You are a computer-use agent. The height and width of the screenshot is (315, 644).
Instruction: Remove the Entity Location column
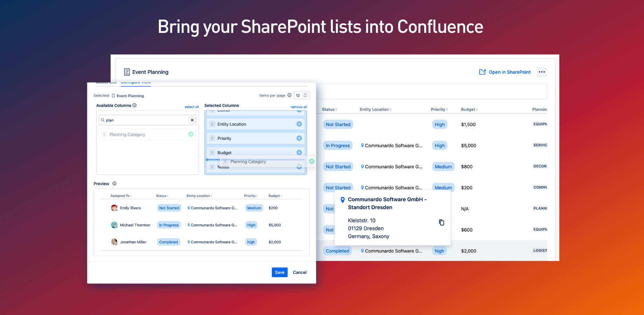click(x=299, y=124)
